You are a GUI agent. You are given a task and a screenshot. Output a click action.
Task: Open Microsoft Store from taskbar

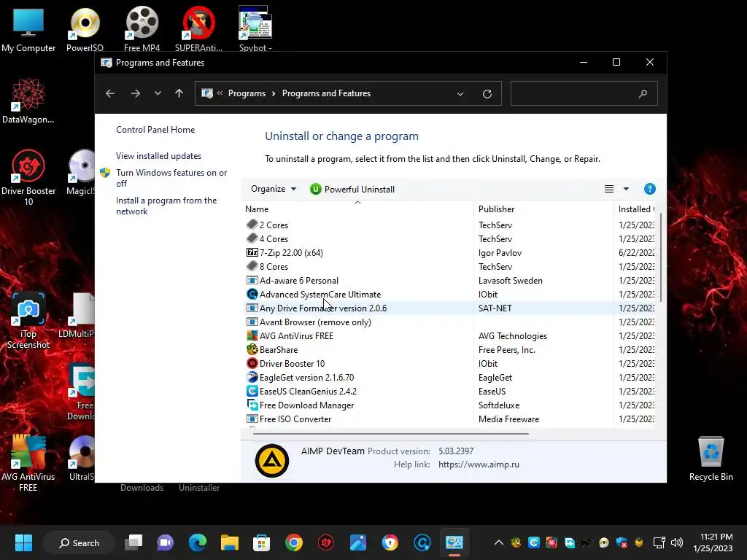click(x=261, y=542)
